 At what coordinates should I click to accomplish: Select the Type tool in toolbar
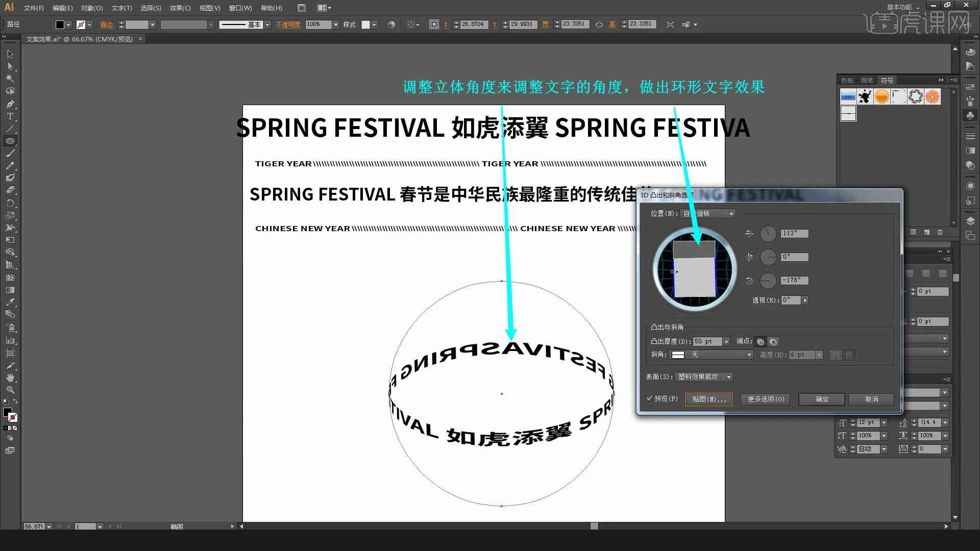(x=9, y=116)
